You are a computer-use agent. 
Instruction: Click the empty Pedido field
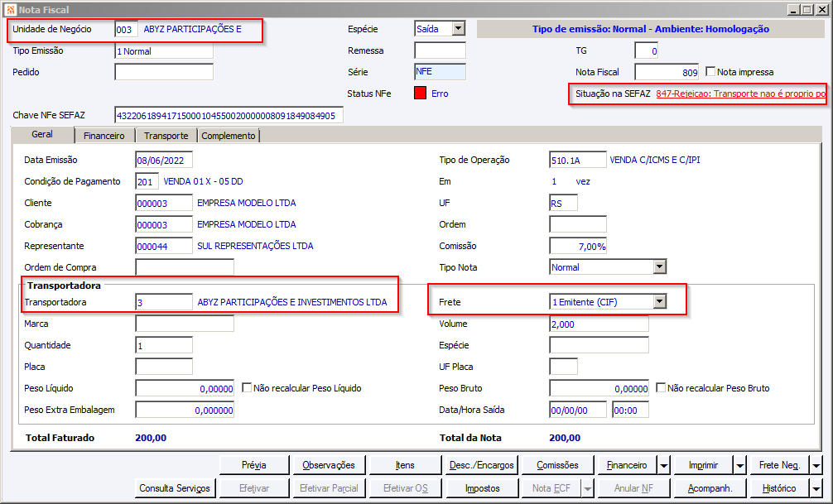click(164, 72)
